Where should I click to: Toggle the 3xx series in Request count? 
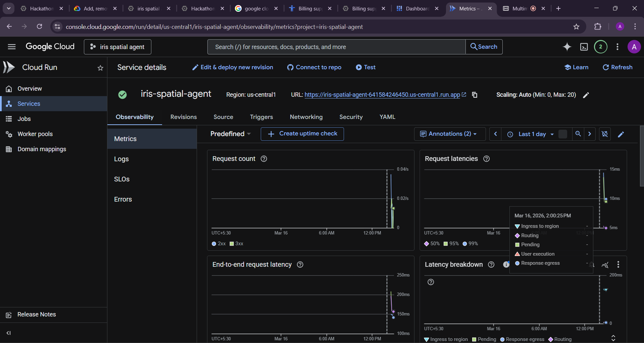click(236, 244)
